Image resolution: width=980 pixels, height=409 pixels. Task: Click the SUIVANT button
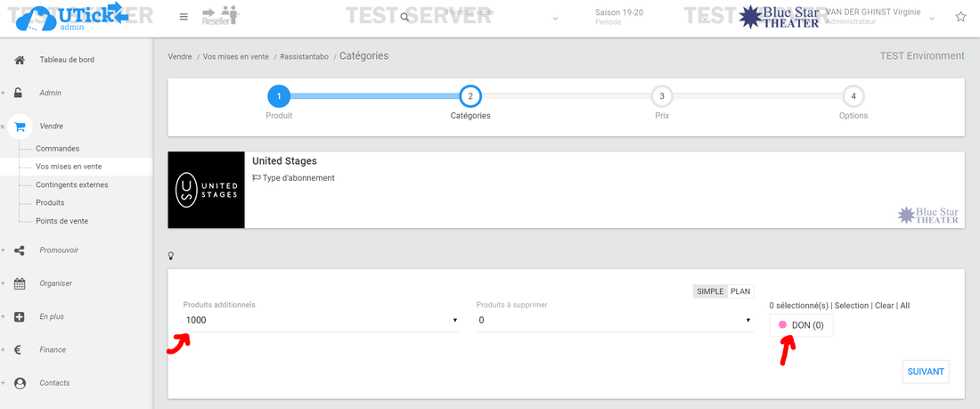click(925, 372)
